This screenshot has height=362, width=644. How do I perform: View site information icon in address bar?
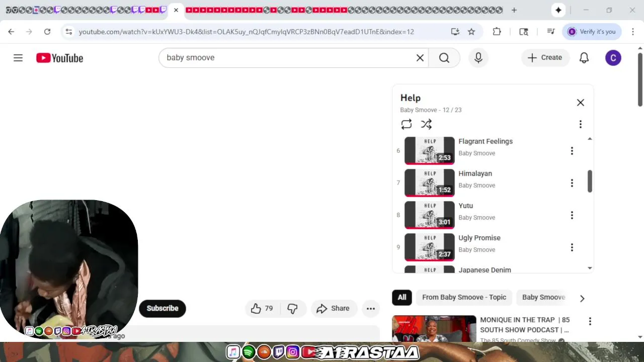[x=69, y=32]
